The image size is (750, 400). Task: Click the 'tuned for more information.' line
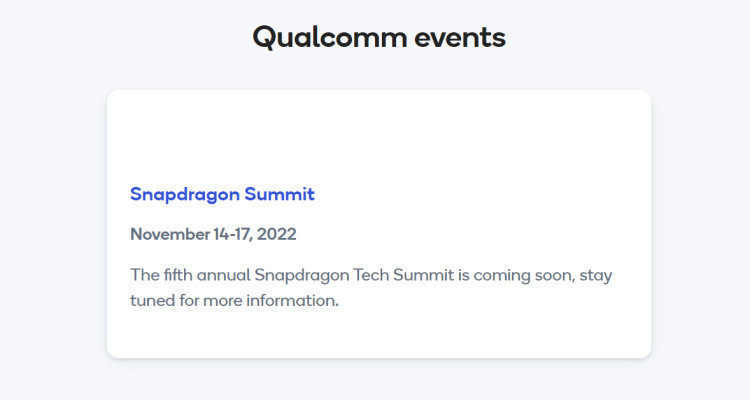pyautogui.click(x=234, y=300)
